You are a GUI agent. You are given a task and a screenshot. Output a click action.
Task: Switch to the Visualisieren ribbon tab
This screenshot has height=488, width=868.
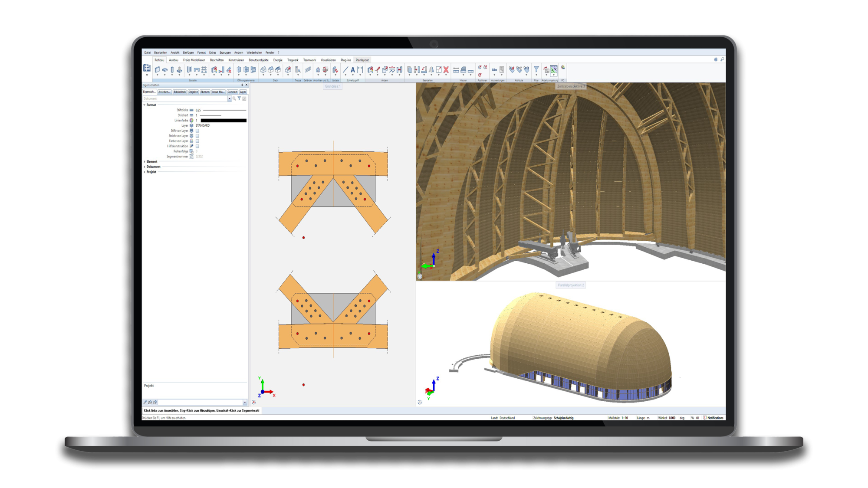click(328, 60)
